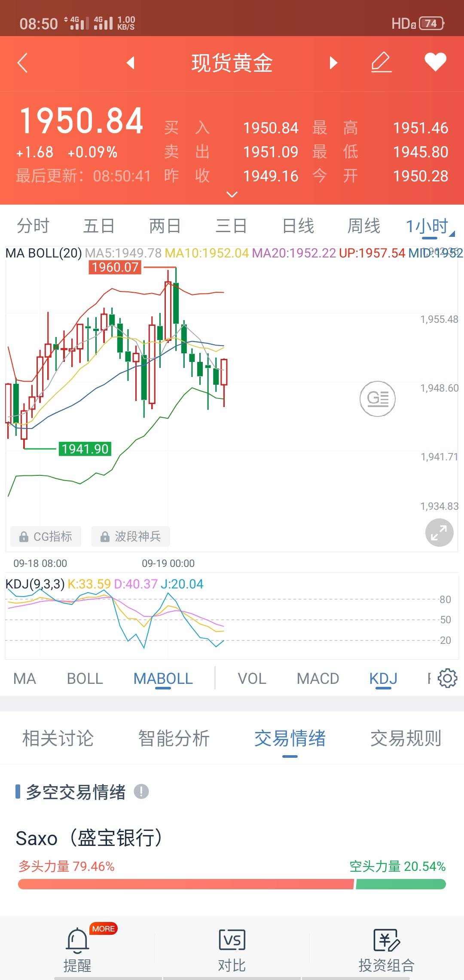Tap 多头力量 79.46% text
The image size is (464, 980).
coord(66,866)
